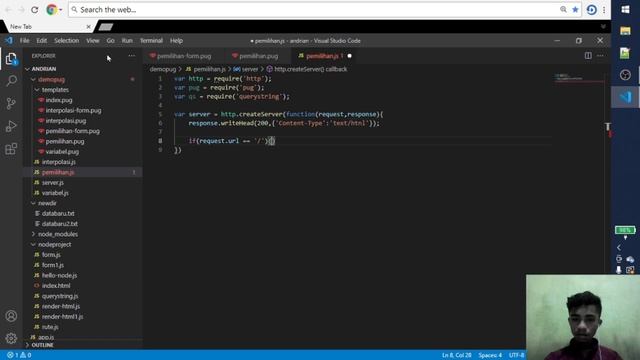640x360 pixels.
Task: Open the File menu
Action: point(24,40)
